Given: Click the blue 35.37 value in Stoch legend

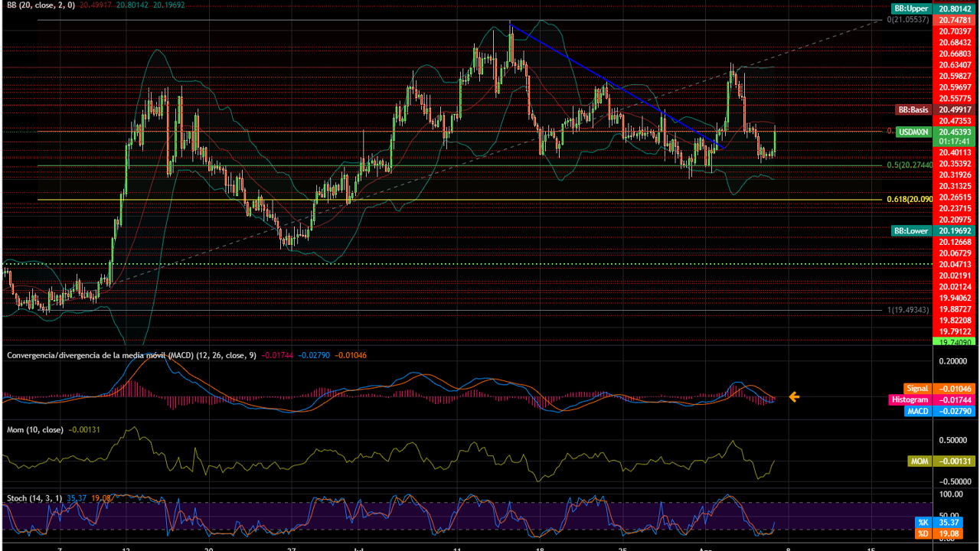Looking at the screenshot, I should tap(77, 498).
